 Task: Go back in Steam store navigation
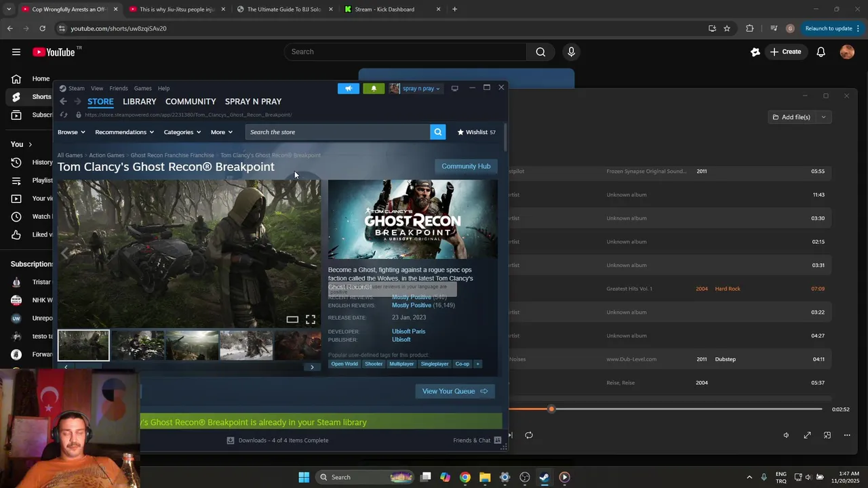point(63,102)
